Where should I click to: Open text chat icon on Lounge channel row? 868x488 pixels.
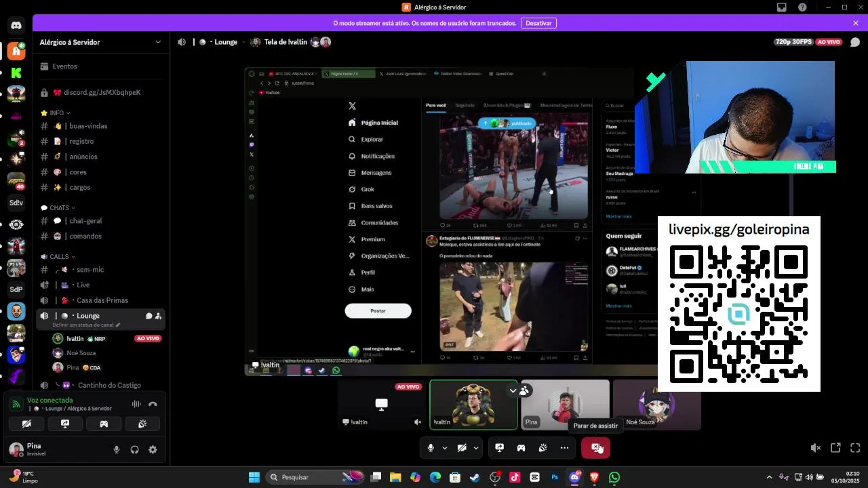click(x=149, y=316)
